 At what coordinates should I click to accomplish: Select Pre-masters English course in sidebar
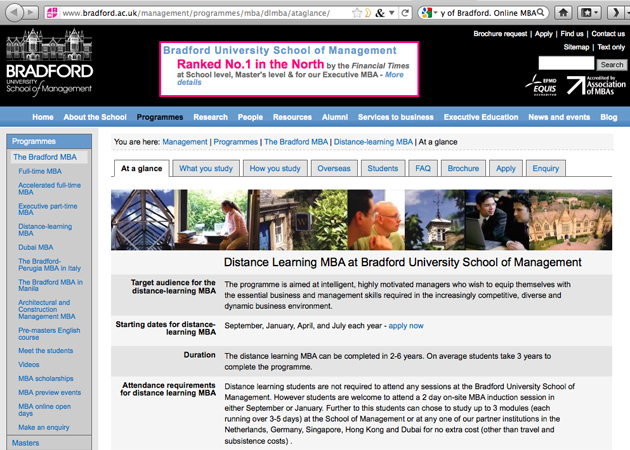pos(49,333)
